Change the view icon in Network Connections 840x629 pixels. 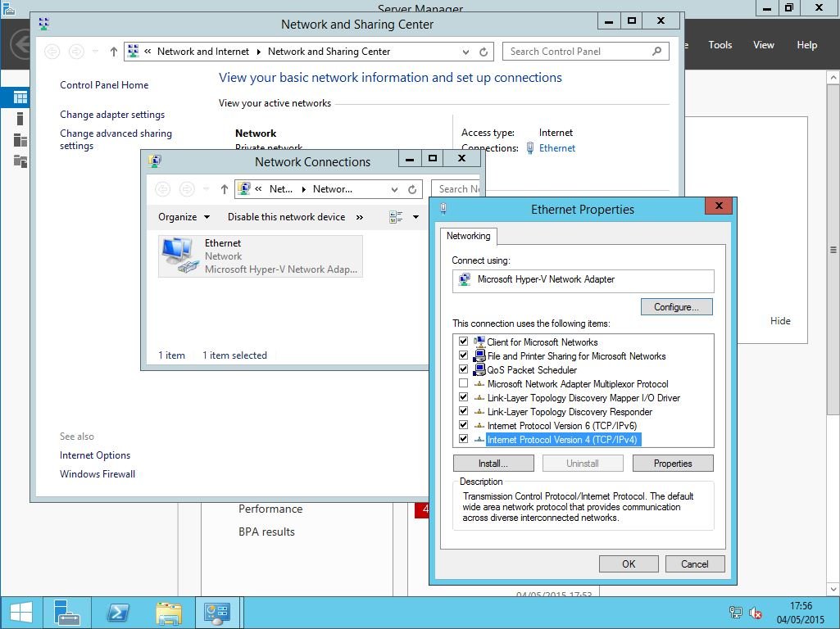(396, 217)
